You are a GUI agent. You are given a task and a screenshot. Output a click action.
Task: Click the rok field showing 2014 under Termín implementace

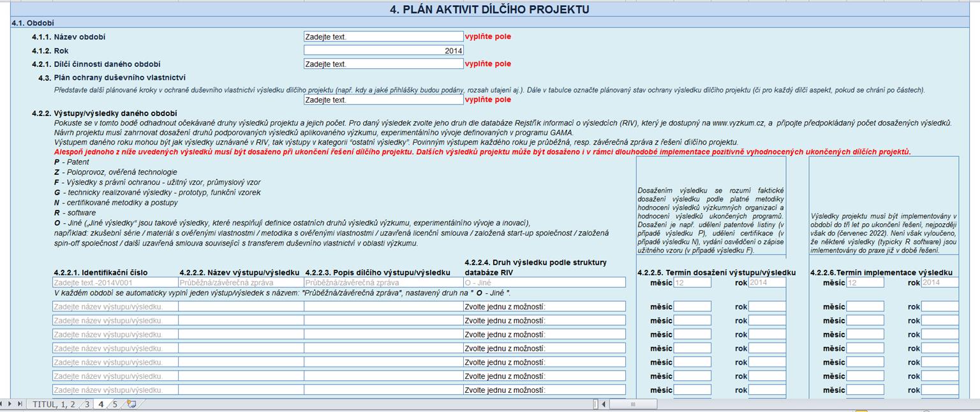coord(940,283)
